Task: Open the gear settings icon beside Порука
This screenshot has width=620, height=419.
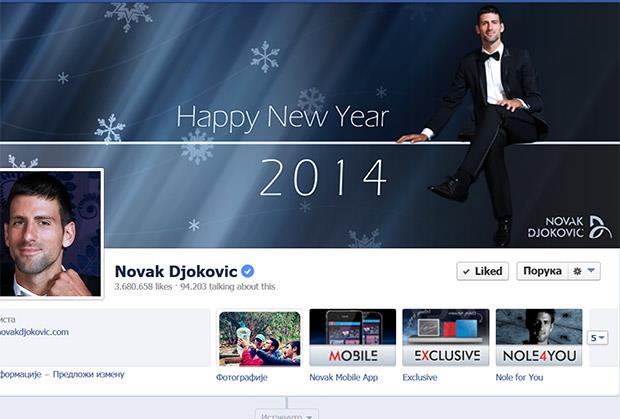Action: coord(577,271)
